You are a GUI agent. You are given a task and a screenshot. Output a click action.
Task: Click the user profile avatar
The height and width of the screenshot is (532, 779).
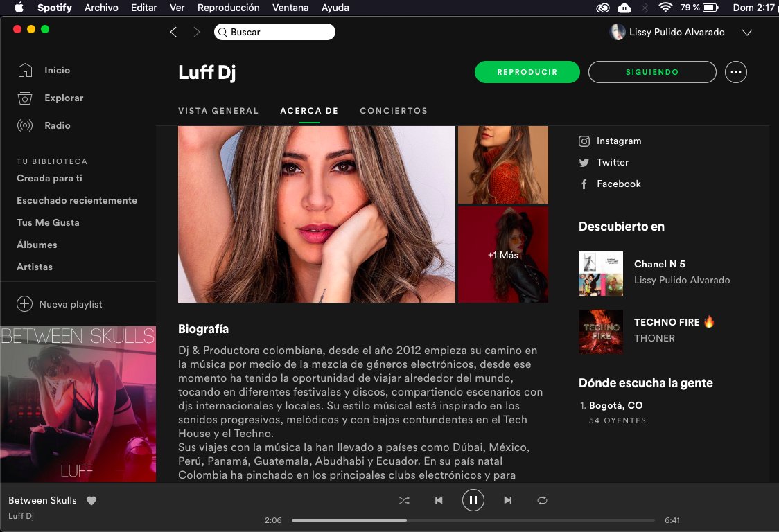click(617, 32)
